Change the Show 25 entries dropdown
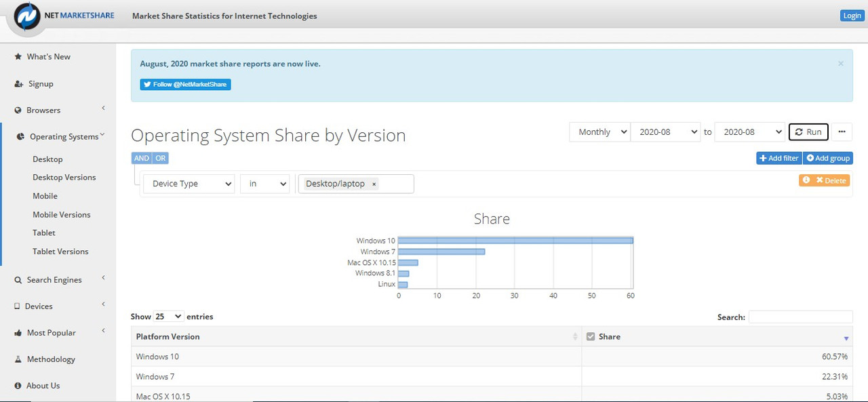Viewport: 868px width, 402px height. [169, 317]
